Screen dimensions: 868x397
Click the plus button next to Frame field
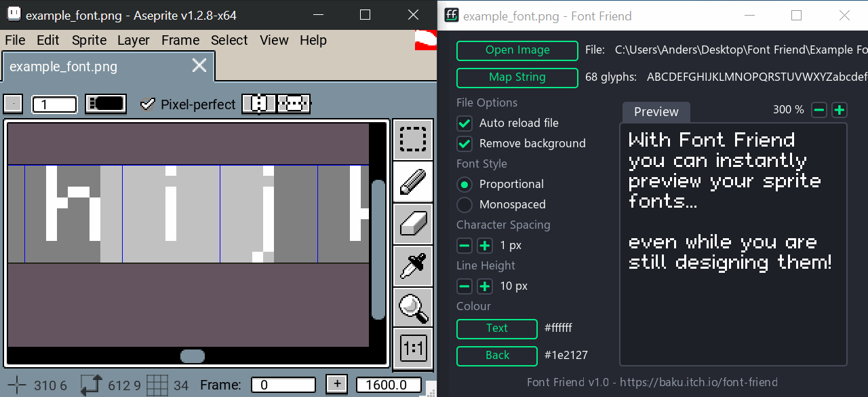(336, 384)
